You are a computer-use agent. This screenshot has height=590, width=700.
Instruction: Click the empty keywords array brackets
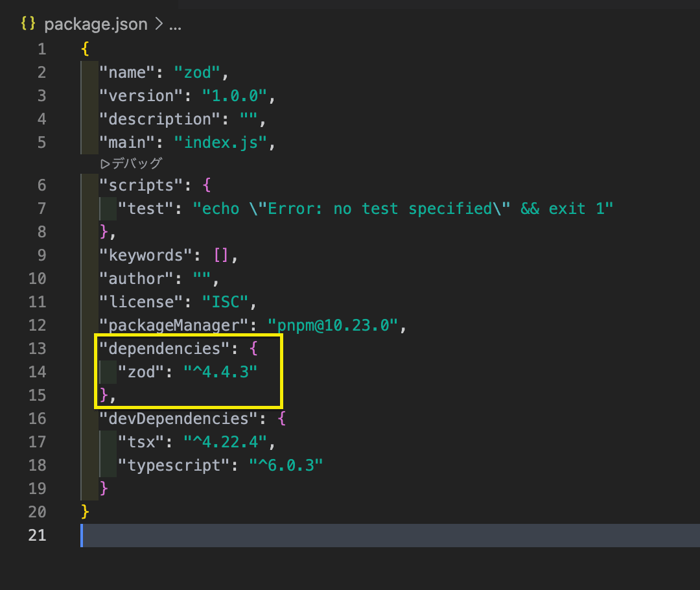tap(220, 255)
